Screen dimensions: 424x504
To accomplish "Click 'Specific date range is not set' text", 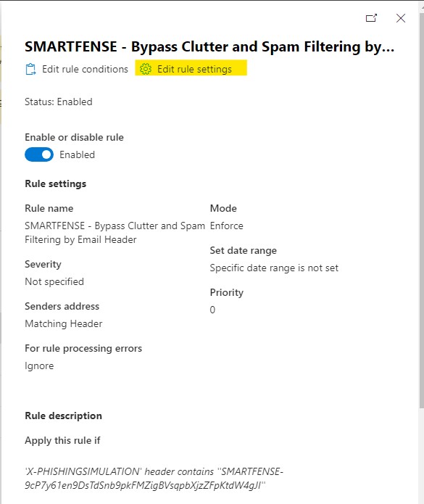I will click(274, 268).
